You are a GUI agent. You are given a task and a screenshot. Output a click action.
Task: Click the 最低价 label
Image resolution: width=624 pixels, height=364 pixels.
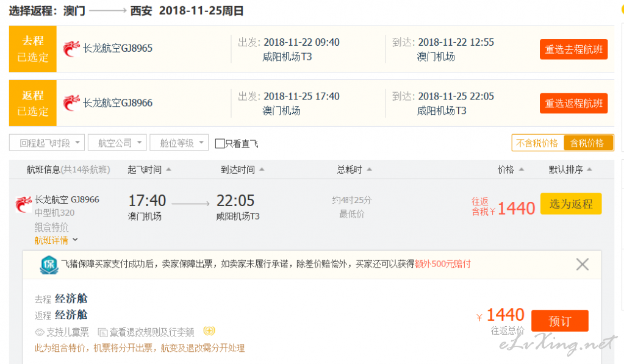352,215
